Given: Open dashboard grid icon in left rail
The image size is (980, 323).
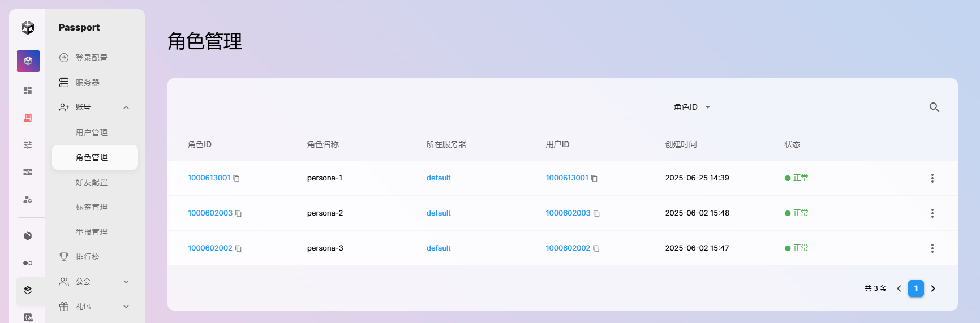Looking at the screenshot, I should tap(28, 91).
